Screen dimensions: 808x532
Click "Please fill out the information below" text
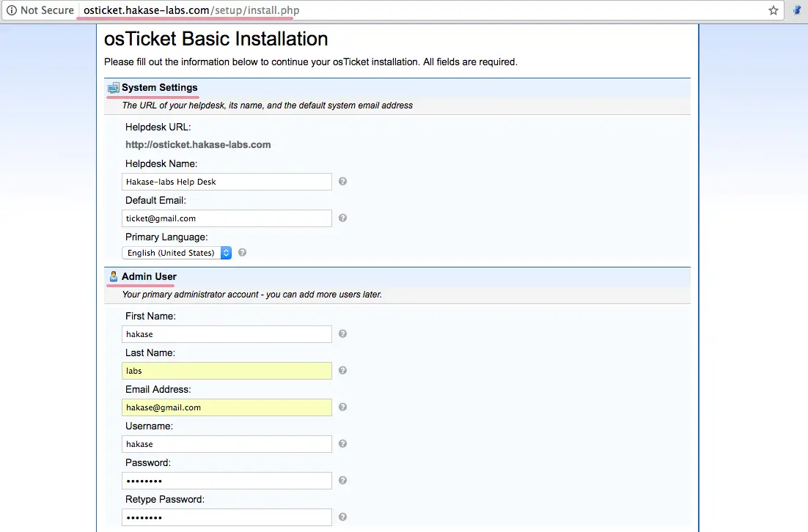pos(311,62)
